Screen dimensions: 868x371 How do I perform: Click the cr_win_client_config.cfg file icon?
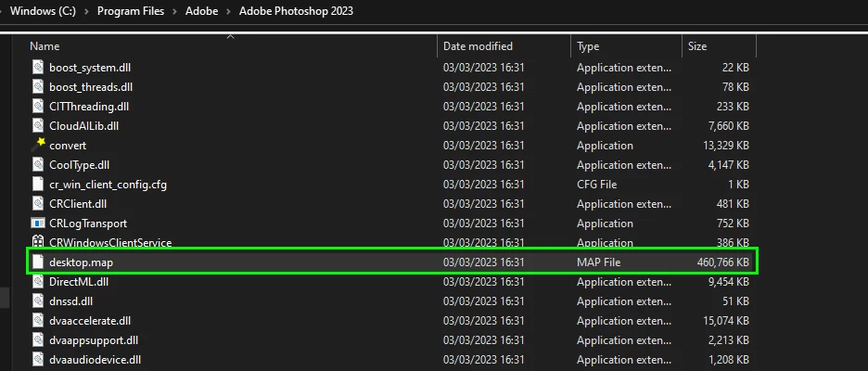(x=38, y=185)
